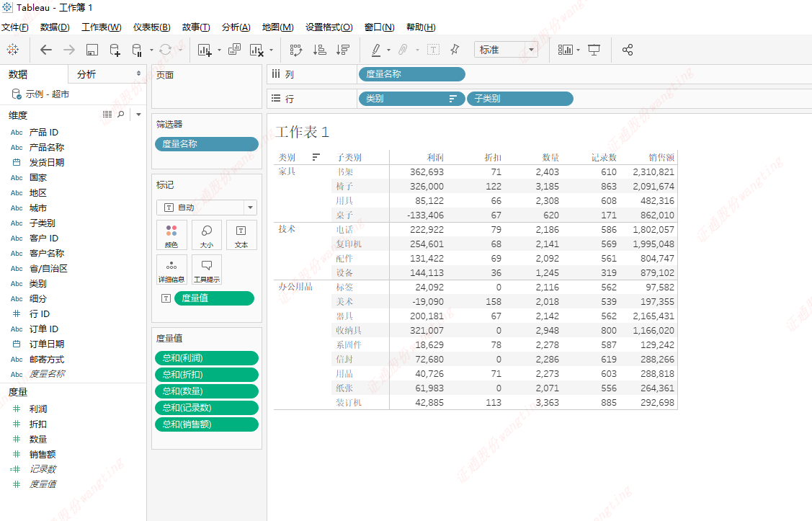Open the highlight dropdown arrow
This screenshot has height=521, width=812.
click(388, 50)
